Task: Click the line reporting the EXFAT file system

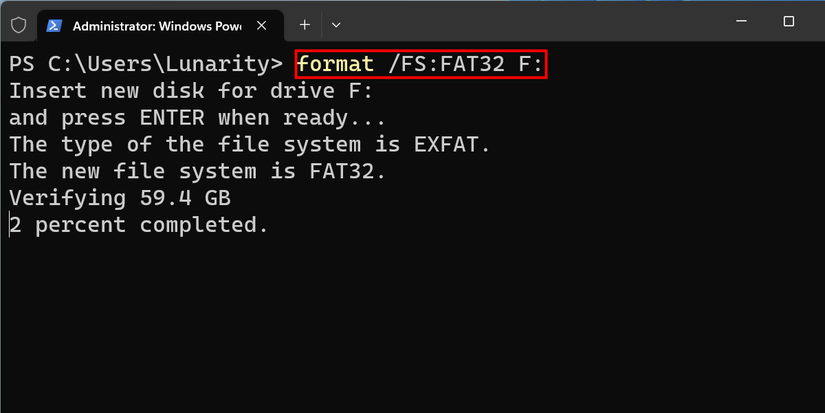Action: [250, 145]
